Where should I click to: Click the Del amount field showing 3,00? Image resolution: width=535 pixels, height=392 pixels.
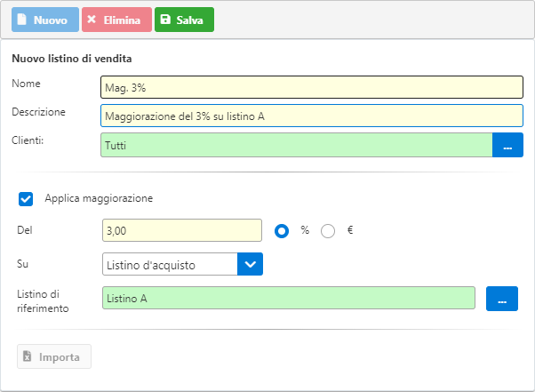182,230
